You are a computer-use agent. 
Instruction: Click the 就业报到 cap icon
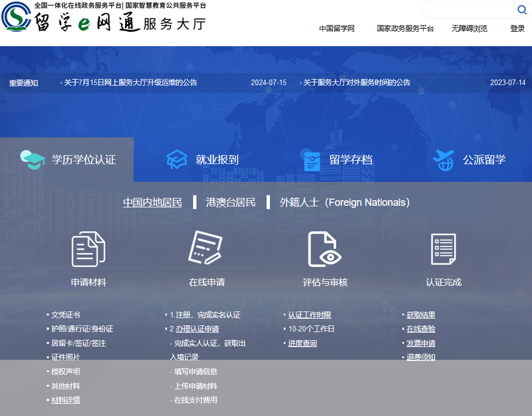pos(177,160)
